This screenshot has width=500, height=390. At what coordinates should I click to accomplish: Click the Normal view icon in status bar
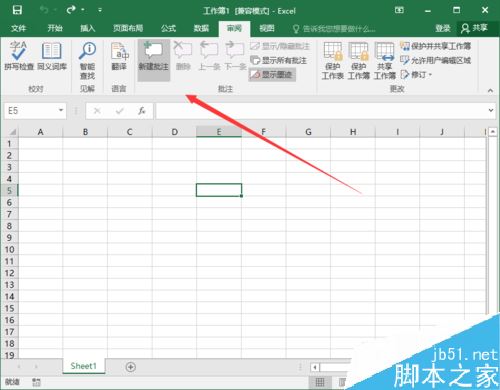tap(320, 382)
